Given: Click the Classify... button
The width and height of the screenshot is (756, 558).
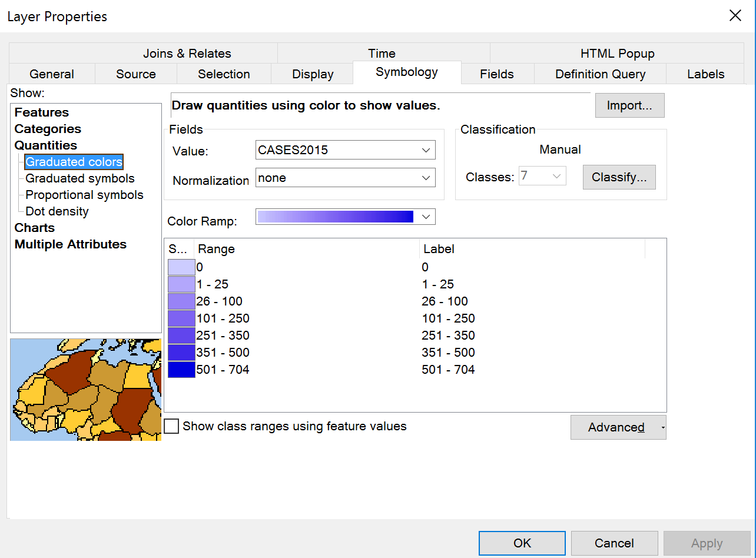Looking at the screenshot, I should coord(619,177).
